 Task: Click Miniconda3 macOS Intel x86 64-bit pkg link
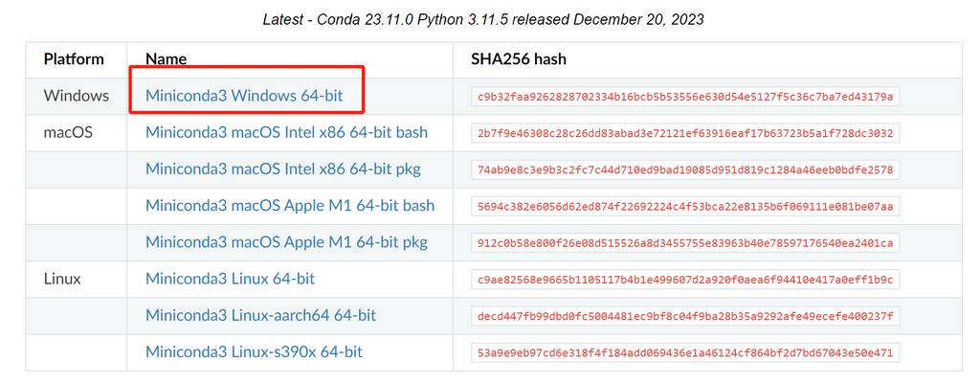click(282, 169)
